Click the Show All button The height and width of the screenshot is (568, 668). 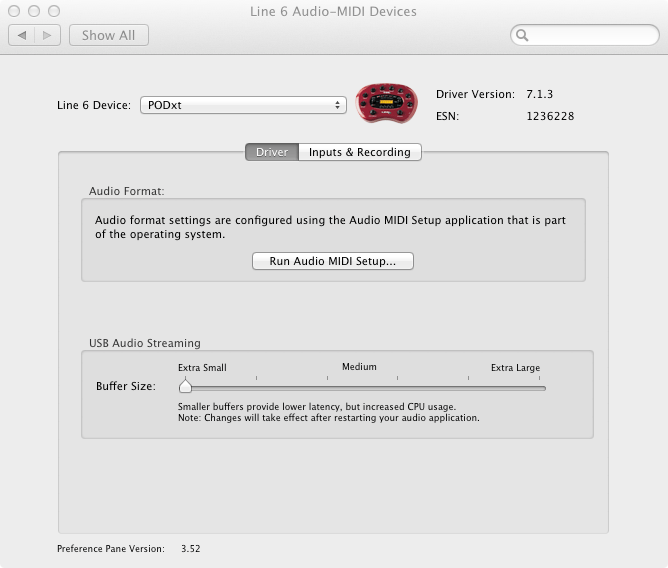pos(109,35)
